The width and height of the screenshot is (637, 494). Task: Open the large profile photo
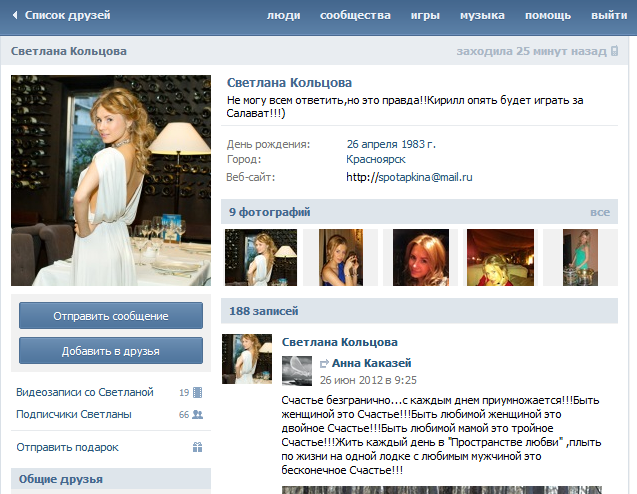tap(111, 178)
